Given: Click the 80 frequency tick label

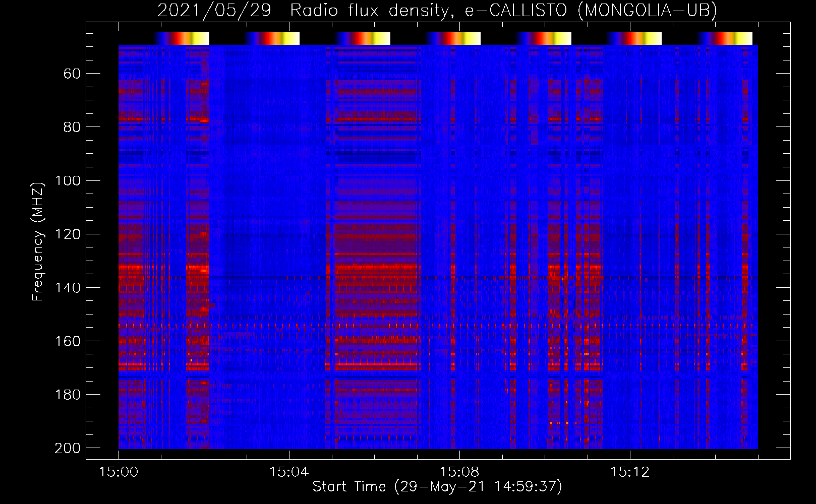Looking at the screenshot, I should tap(72, 128).
